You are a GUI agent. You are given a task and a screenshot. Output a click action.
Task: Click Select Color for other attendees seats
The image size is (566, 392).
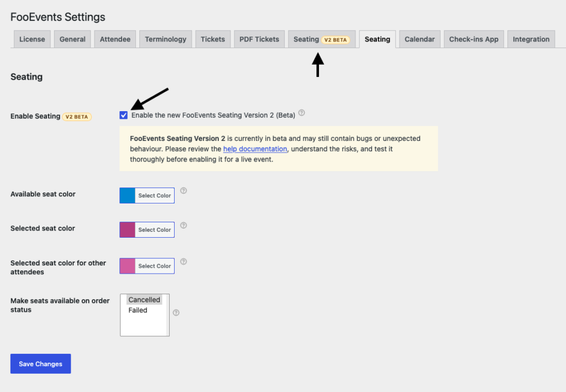pos(155,266)
